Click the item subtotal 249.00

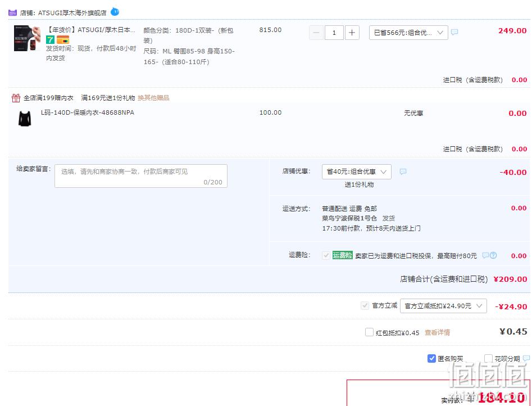(x=512, y=30)
